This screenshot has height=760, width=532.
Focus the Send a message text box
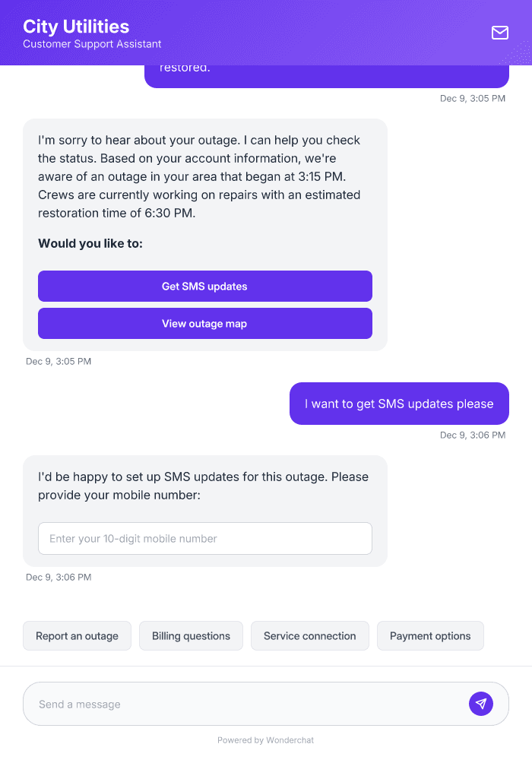tap(228, 704)
